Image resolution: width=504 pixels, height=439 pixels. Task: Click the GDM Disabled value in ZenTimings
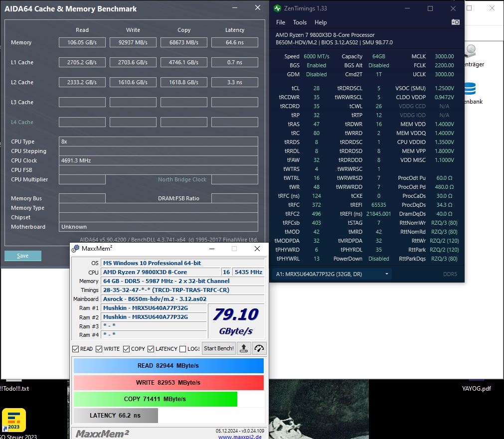[x=316, y=74]
